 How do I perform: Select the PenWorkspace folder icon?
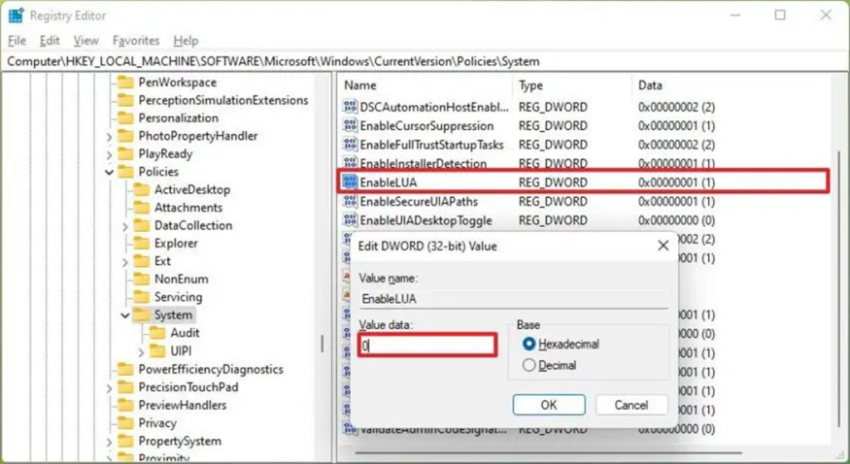click(x=126, y=82)
